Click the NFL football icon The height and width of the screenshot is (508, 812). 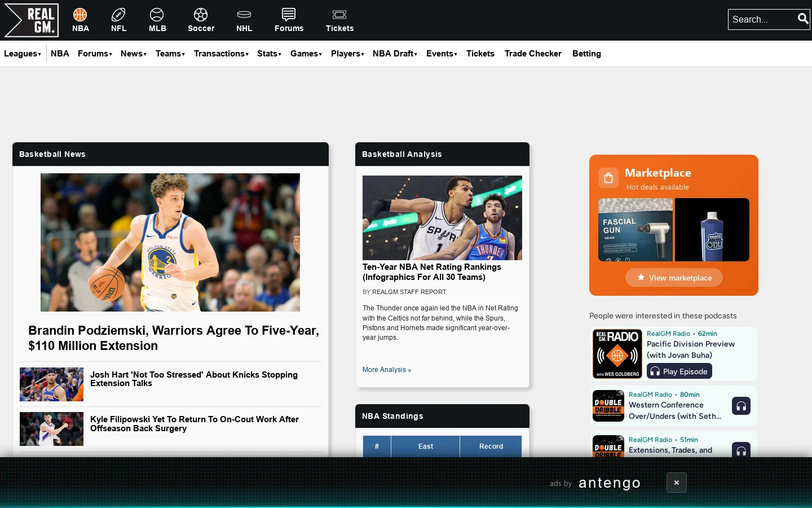[118, 15]
